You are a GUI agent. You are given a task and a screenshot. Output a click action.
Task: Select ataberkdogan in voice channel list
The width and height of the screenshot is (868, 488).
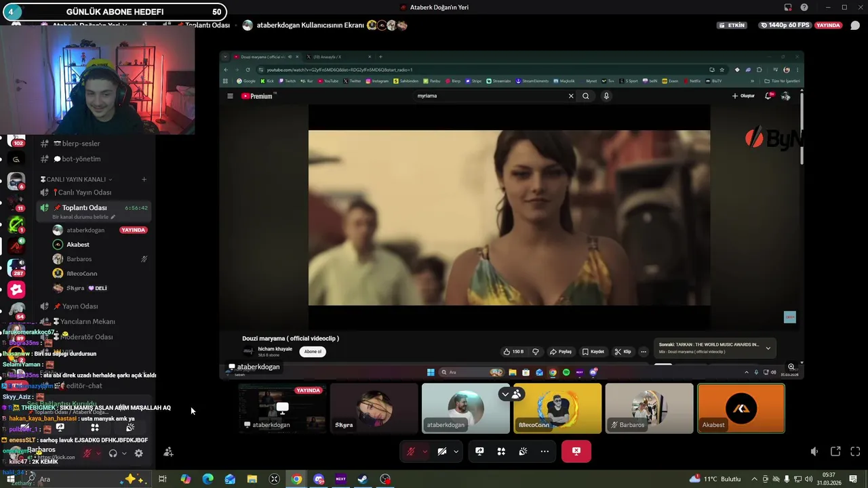(85, 230)
